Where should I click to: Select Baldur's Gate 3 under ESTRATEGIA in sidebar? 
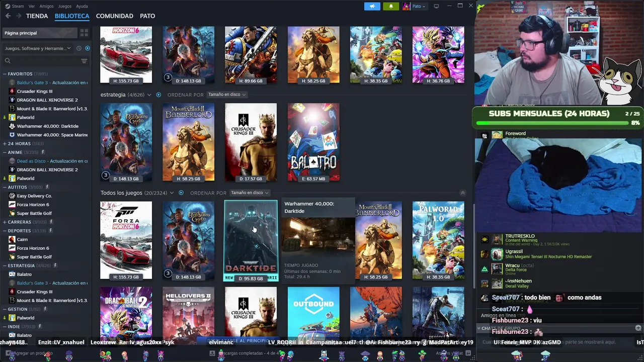click(52, 283)
